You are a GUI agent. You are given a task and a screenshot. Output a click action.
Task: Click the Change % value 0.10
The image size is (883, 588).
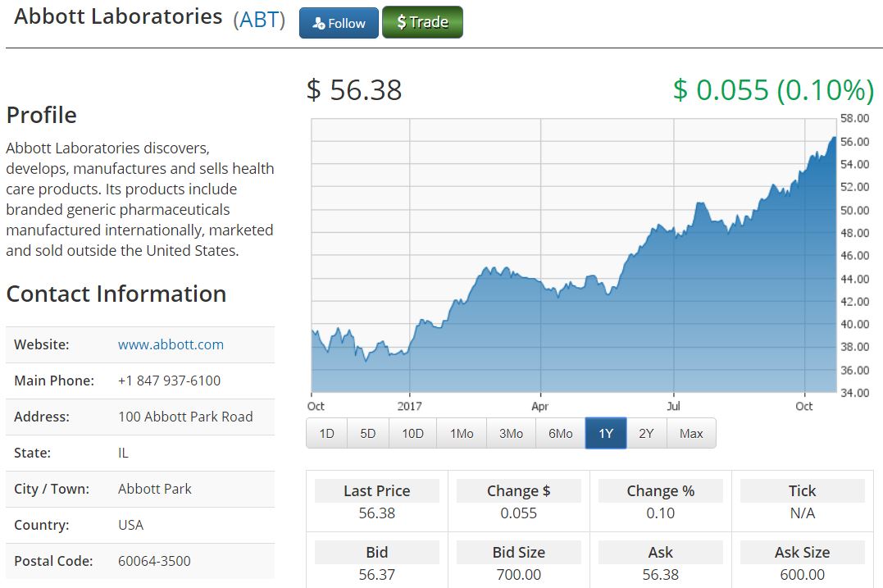(x=661, y=513)
